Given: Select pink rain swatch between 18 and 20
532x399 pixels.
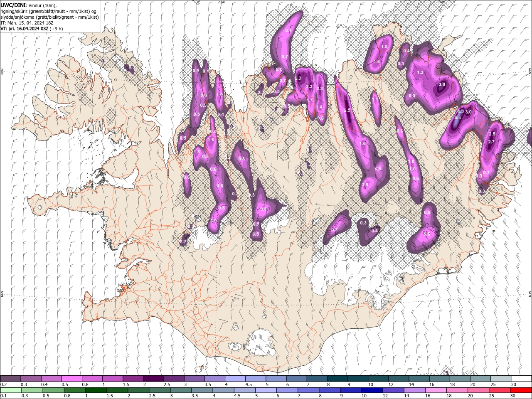Looking at the screenshot, I should click(x=457, y=390).
